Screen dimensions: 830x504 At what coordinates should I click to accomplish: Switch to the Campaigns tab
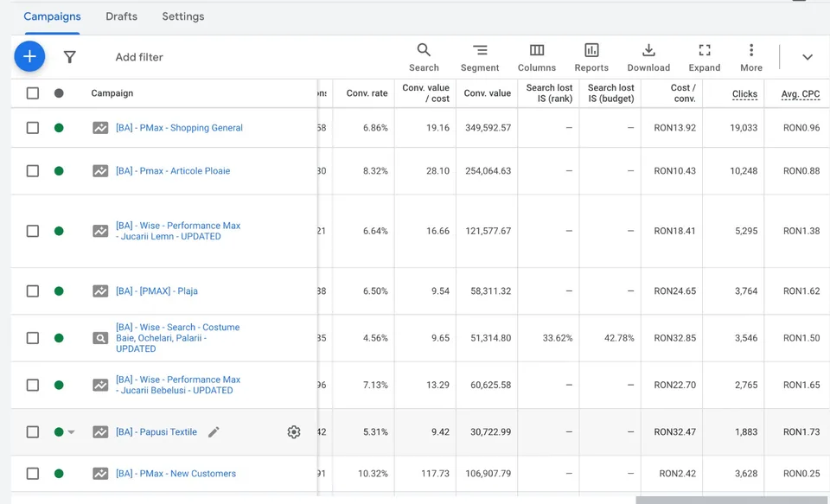pyautogui.click(x=52, y=16)
